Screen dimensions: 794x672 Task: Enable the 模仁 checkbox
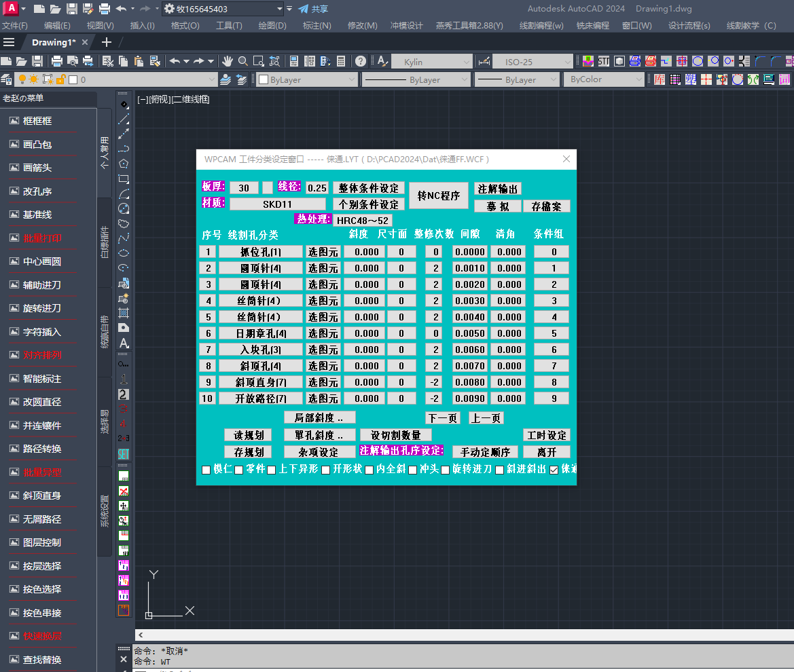click(x=206, y=470)
